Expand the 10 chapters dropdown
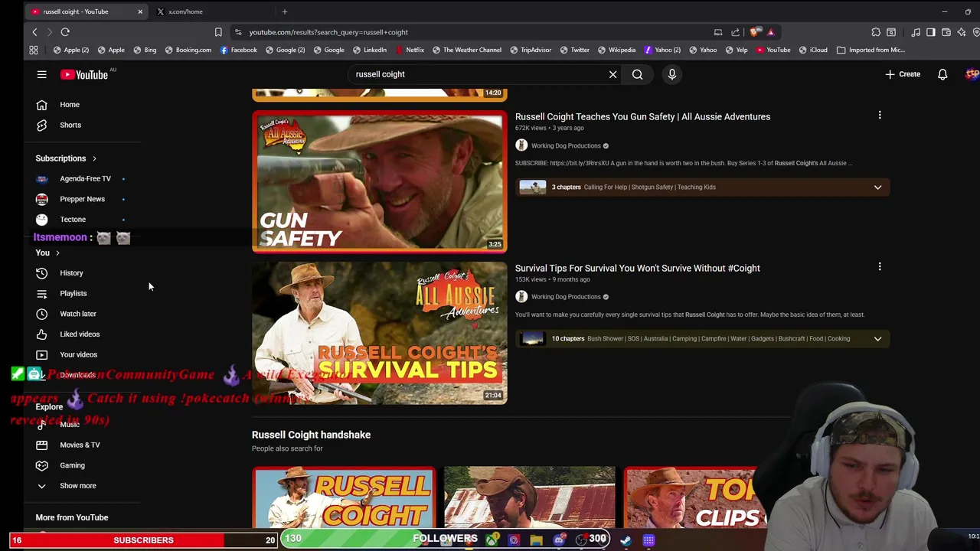The height and width of the screenshot is (551, 980). (x=877, y=338)
